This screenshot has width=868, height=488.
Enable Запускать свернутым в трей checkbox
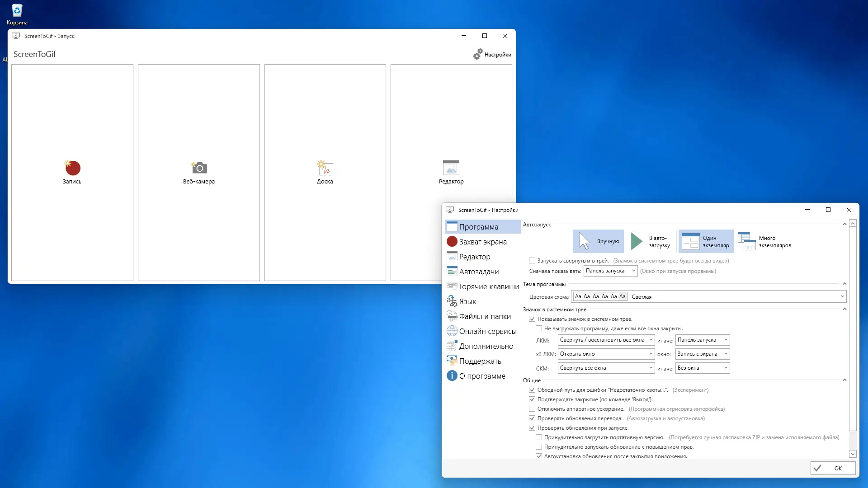(532, 261)
